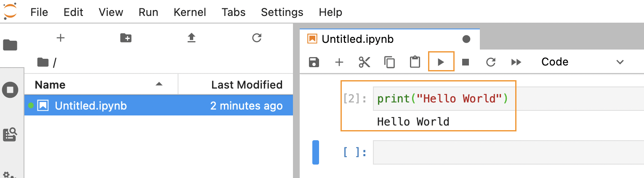
Task: Save the notebook with the floppy disk icon
Action: 314,62
